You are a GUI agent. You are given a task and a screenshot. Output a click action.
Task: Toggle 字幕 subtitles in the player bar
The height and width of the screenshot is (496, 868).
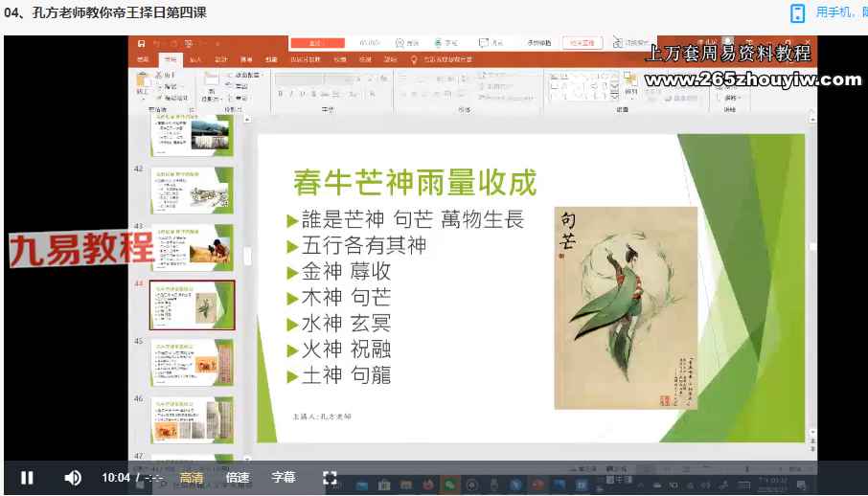click(x=284, y=477)
